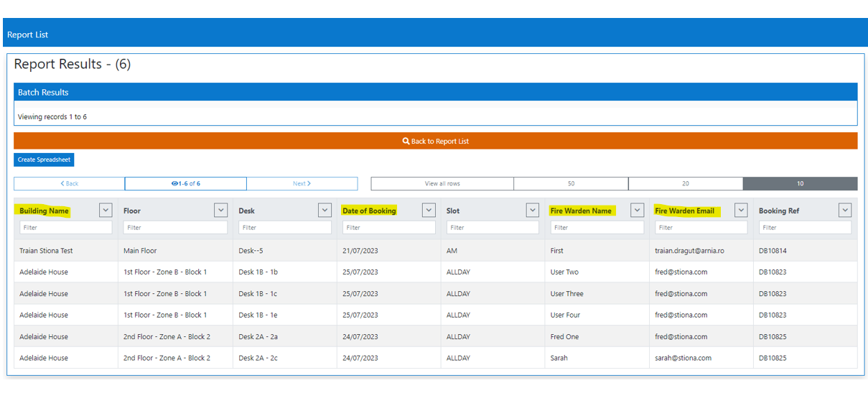Open the Booking Ref column dropdown

[845, 210]
